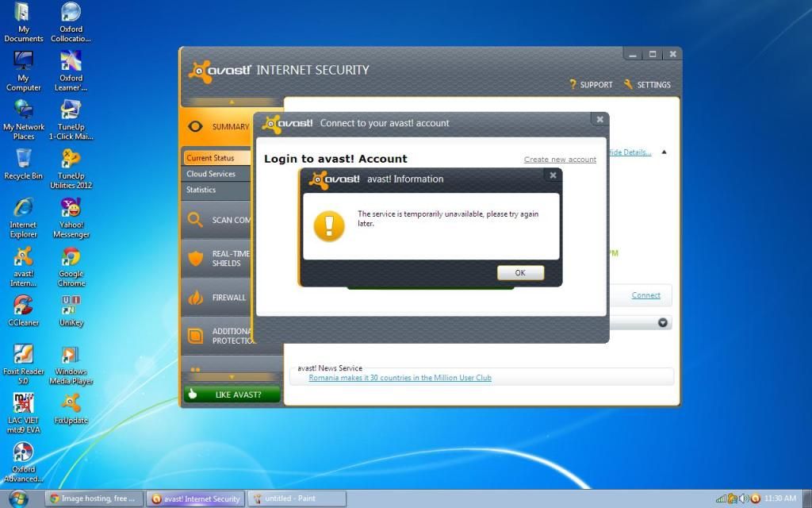Click the 11:30 AM system clock
Viewport: 812px width, 508px height.
tap(780, 498)
